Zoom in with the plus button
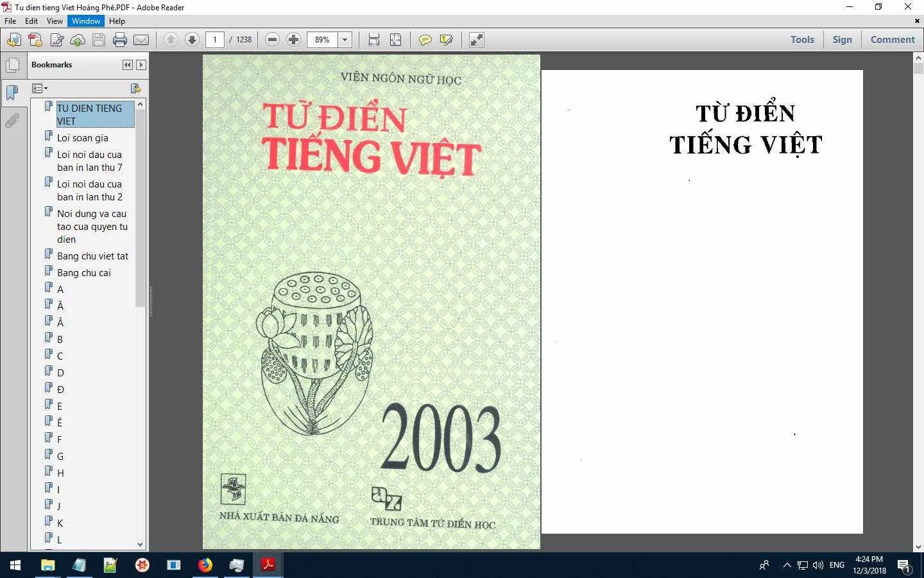Viewport: 924px width, 578px height. 293,40
